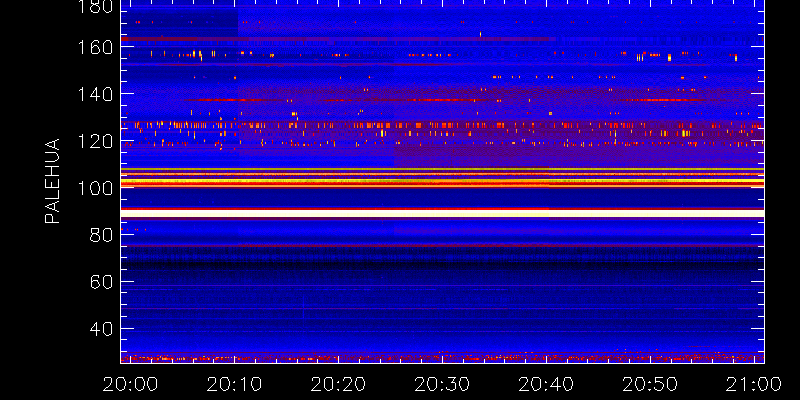Click the 20:50 time axis label

tap(650, 384)
